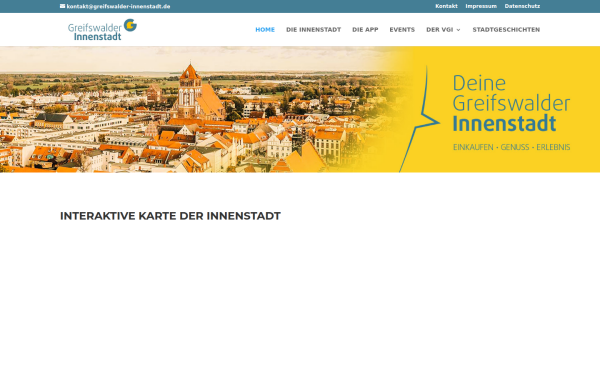Viewport: 600px width, 375px height.
Task: Open the DER VGI menu
Action: pos(440,29)
